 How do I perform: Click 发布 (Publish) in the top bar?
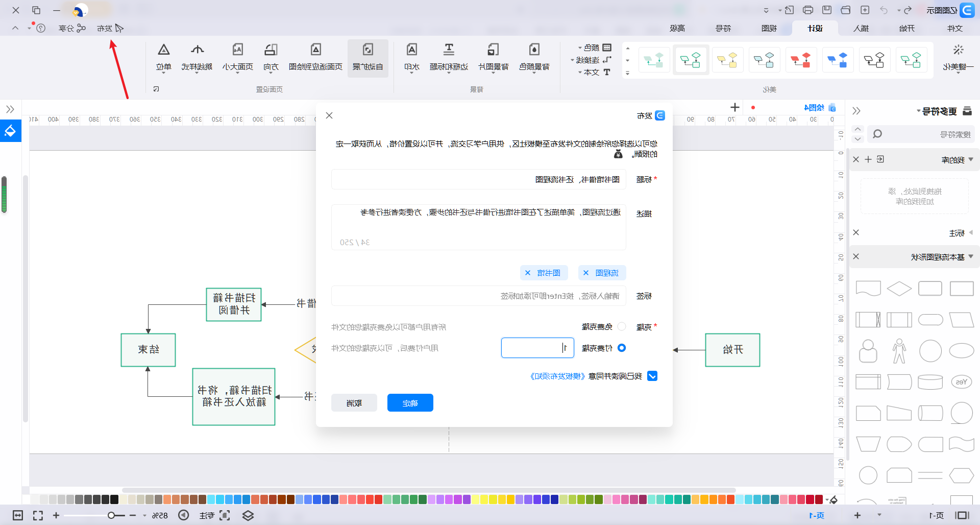tap(110, 28)
